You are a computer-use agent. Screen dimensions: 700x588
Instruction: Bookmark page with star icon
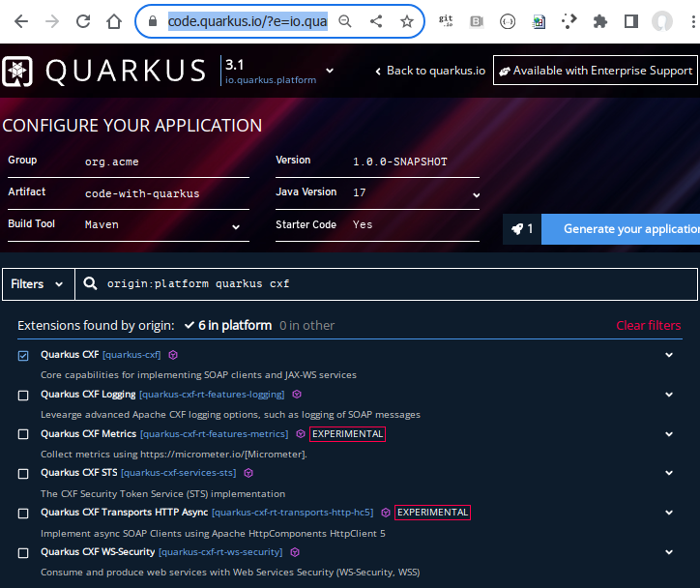coord(407,21)
